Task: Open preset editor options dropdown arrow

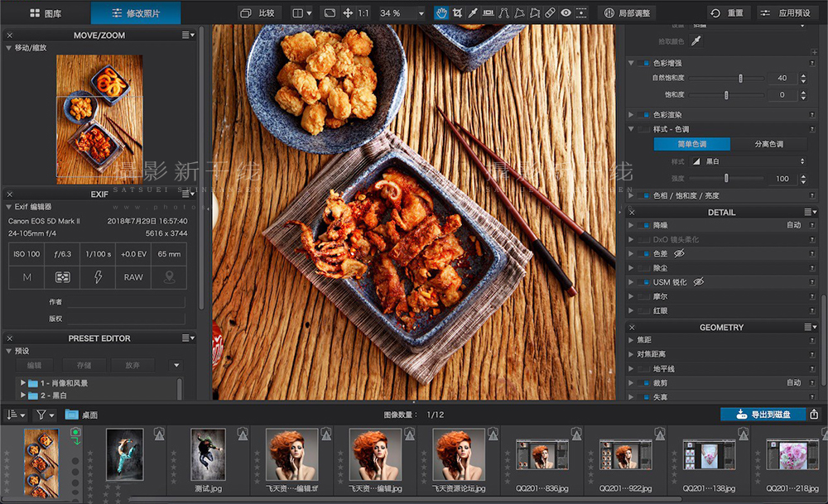Action: tap(176, 365)
